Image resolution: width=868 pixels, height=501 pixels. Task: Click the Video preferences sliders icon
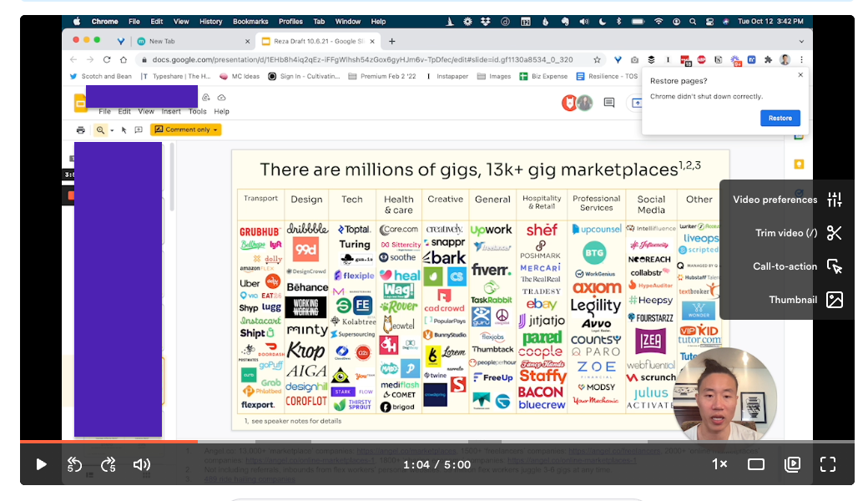tap(835, 200)
